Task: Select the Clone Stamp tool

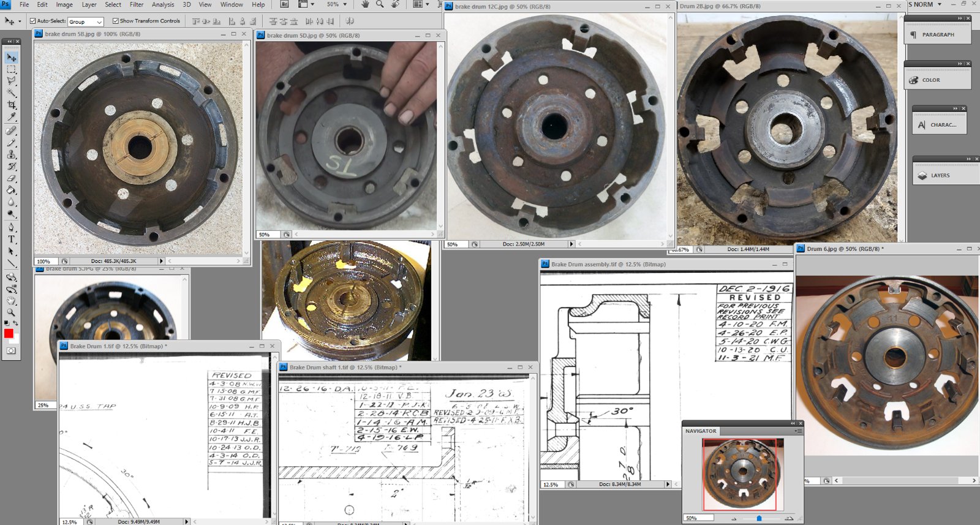Action: (x=11, y=154)
